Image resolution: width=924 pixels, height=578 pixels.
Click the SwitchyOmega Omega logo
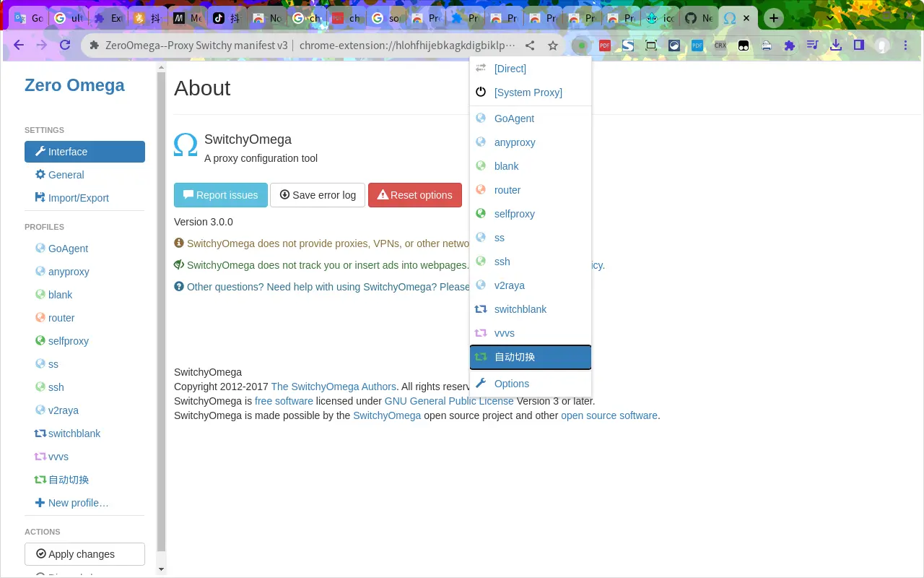click(x=186, y=144)
